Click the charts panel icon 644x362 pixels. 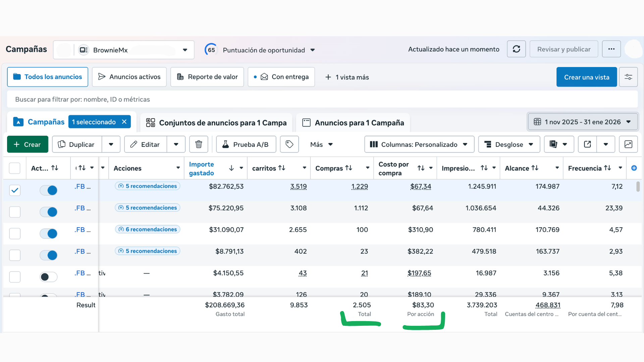[x=628, y=144]
